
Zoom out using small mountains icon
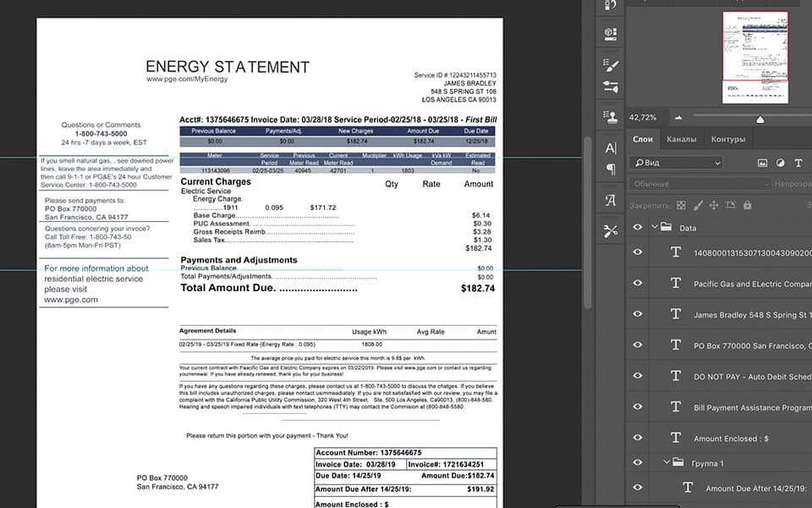click(678, 118)
